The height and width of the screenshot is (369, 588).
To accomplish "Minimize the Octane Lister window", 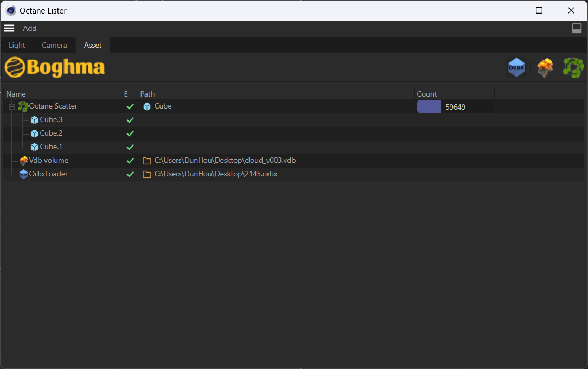I will [508, 10].
